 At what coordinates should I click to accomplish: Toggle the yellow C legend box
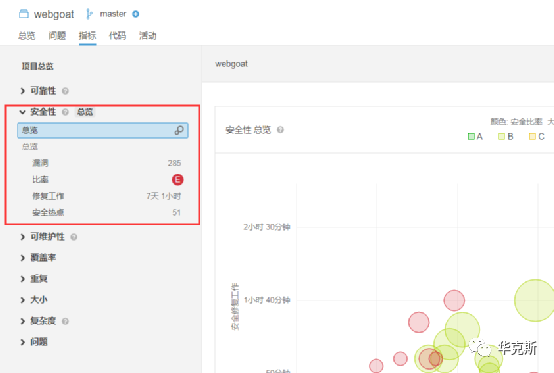pos(532,136)
